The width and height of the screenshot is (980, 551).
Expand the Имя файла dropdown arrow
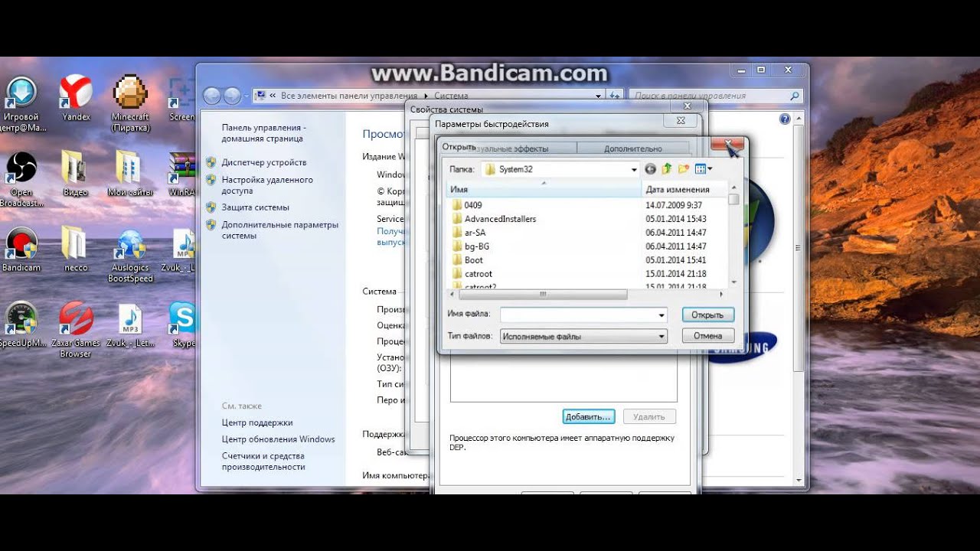(x=661, y=315)
